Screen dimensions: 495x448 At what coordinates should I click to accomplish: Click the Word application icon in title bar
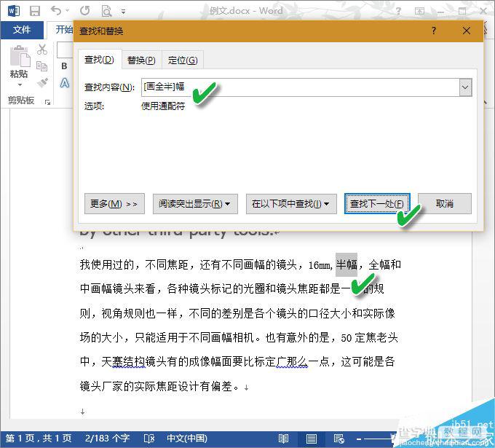14,11
